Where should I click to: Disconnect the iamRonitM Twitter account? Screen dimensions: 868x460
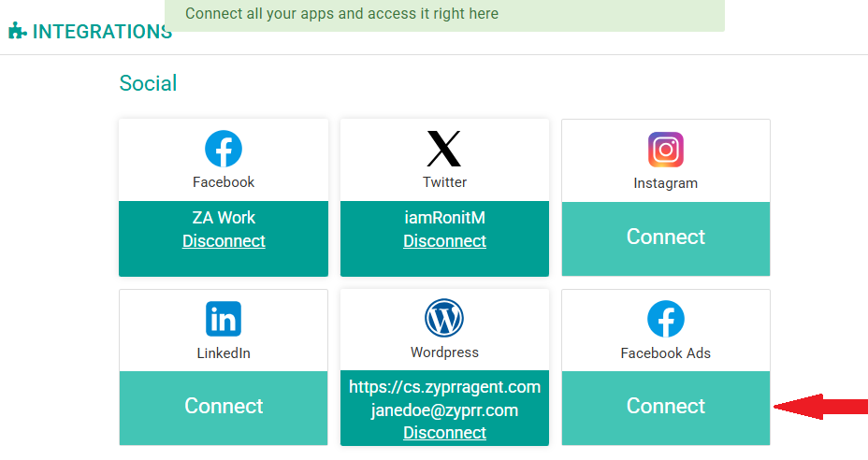click(444, 241)
